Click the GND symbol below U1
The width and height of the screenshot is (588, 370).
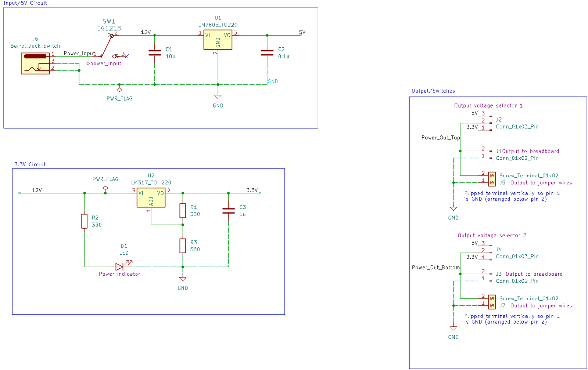pos(218,97)
